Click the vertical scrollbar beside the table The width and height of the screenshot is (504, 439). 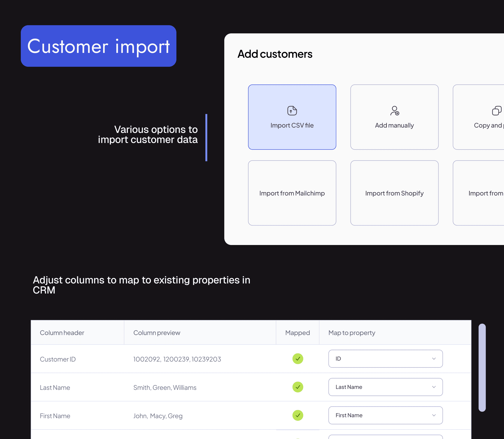482,367
